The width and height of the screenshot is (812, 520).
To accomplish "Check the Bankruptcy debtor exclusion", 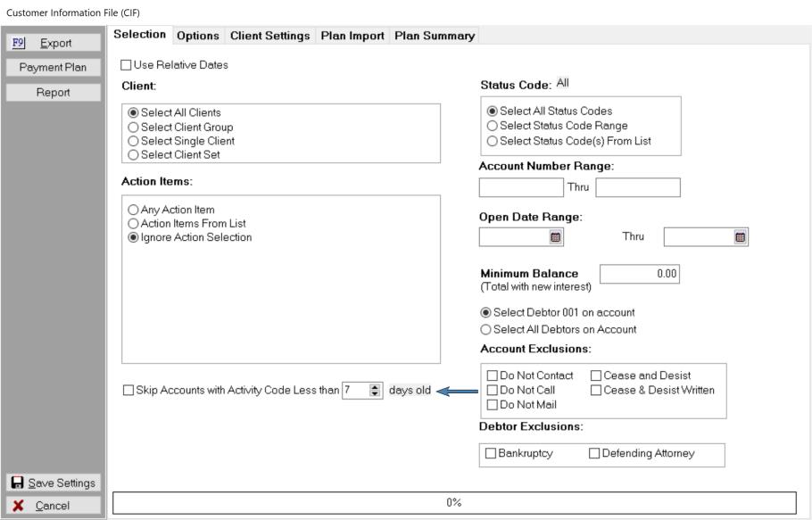I will [x=491, y=453].
